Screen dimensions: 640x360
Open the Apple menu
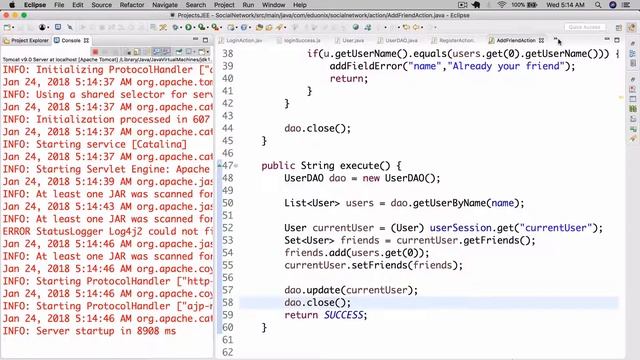point(12,5)
